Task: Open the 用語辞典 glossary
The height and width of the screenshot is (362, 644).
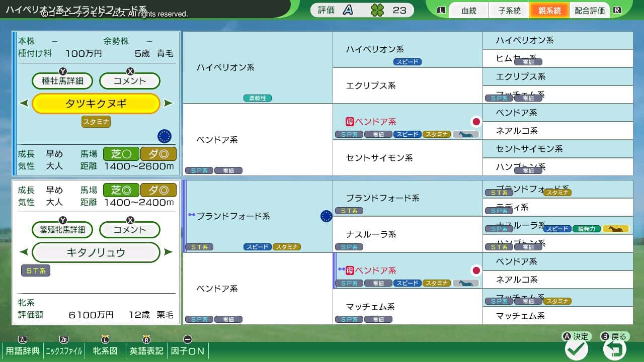Action: tap(22, 350)
